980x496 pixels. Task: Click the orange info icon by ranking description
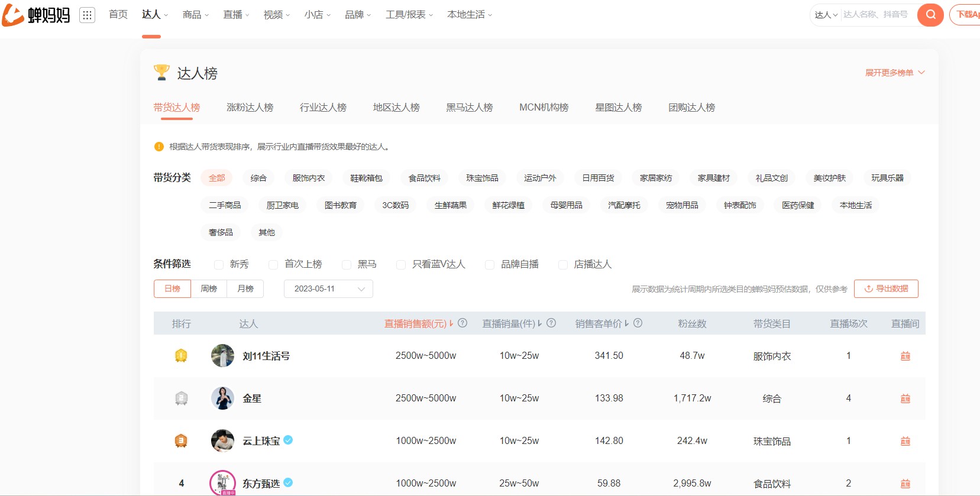click(159, 147)
